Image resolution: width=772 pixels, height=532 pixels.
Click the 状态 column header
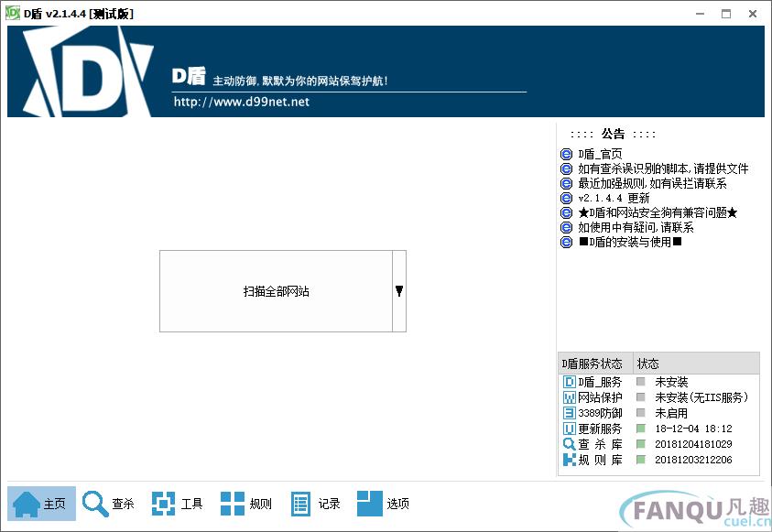tap(696, 364)
